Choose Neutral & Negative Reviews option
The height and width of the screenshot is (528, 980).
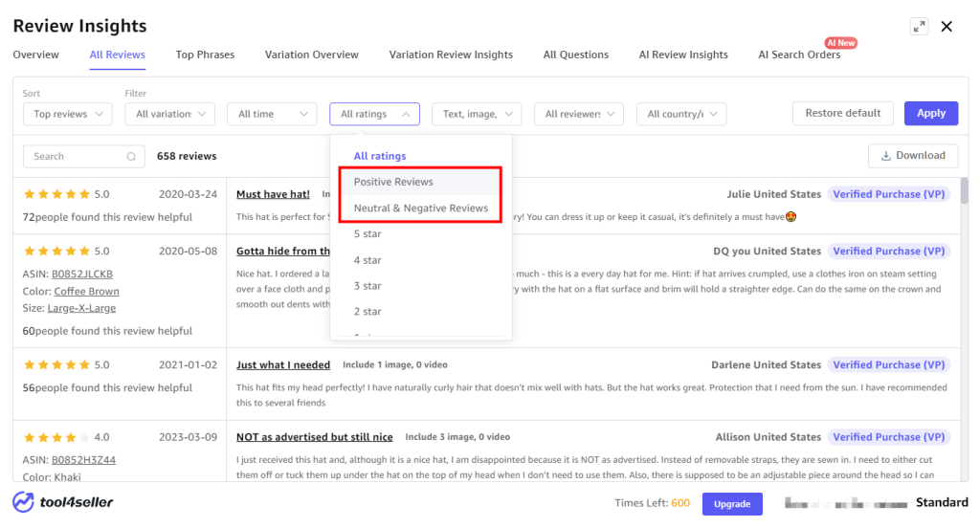[421, 209]
